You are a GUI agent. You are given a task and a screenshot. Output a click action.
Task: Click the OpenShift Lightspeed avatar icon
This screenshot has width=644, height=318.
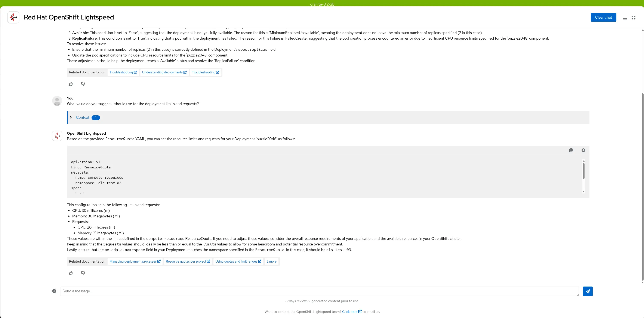[x=57, y=136]
